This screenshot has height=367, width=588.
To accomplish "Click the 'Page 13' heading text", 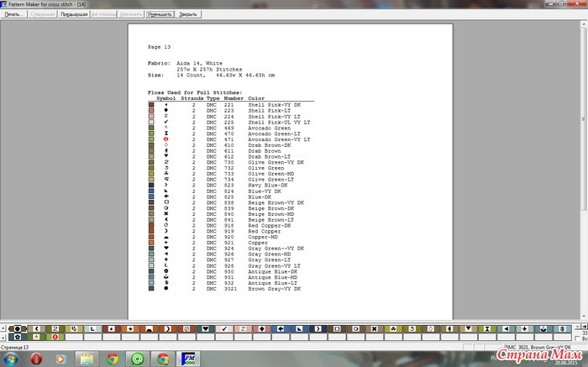I will pos(159,47).
